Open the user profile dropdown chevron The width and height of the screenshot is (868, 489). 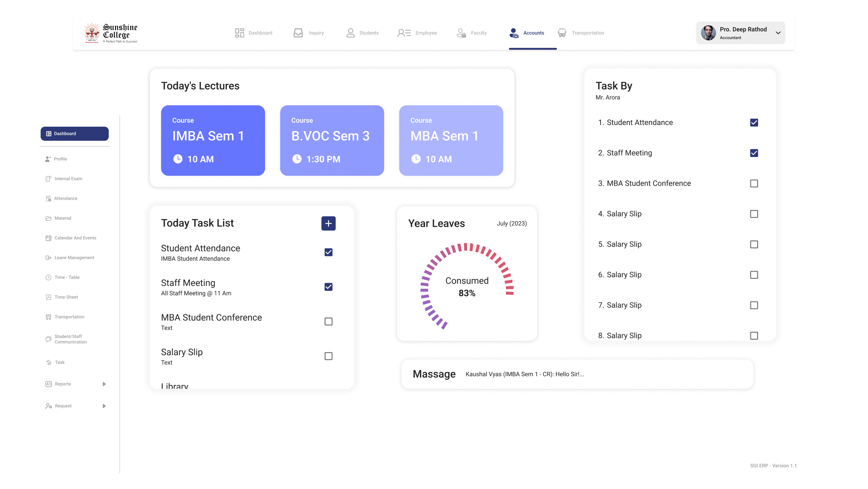778,33
